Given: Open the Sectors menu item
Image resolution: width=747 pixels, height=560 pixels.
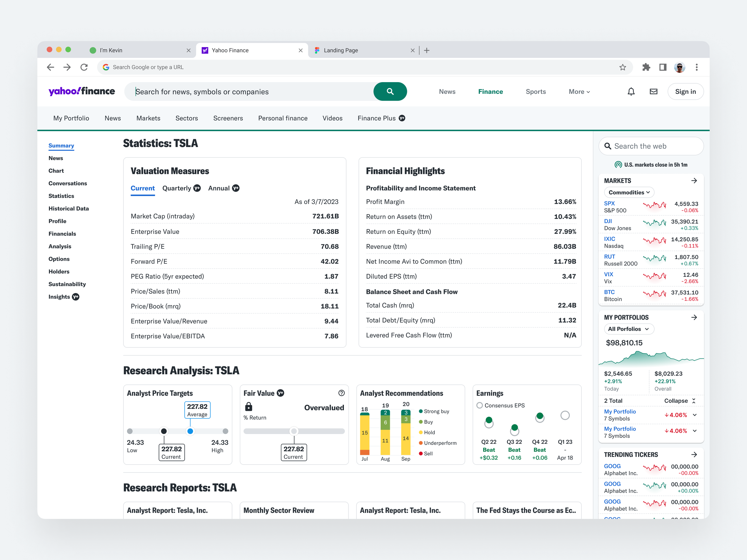Looking at the screenshot, I should click(186, 118).
